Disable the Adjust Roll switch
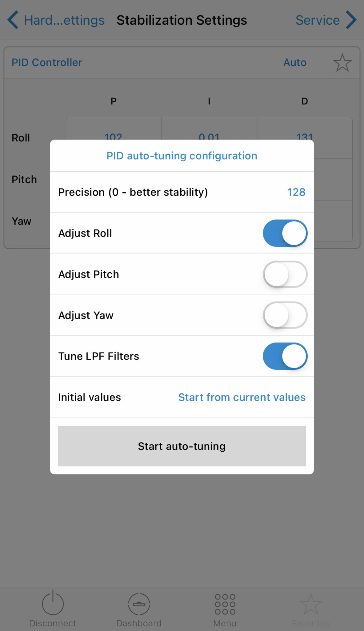 [285, 233]
